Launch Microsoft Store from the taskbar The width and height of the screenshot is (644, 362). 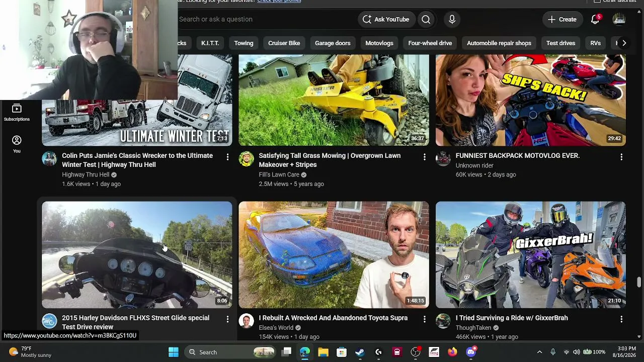point(342,352)
